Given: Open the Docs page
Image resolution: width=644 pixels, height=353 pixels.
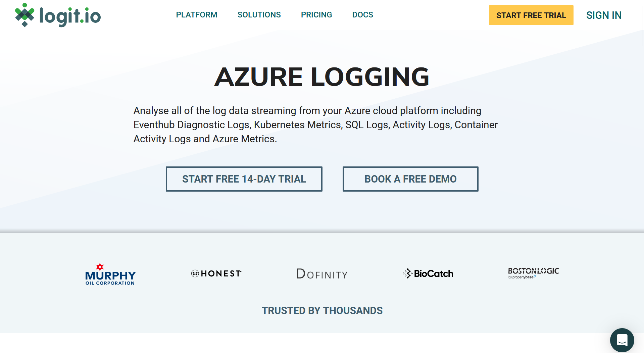Looking at the screenshot, I should (x=362, y=15).
